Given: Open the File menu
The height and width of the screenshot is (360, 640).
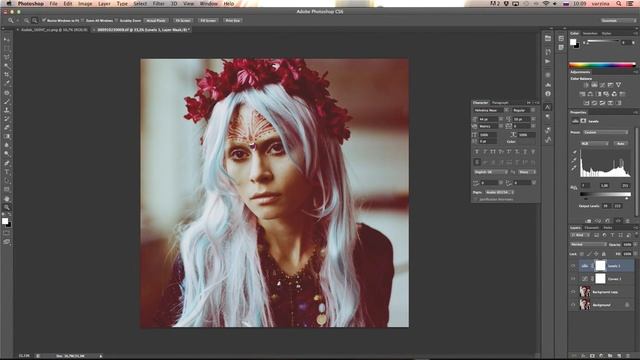Looking at the screenshot, I should click(53, 4).
